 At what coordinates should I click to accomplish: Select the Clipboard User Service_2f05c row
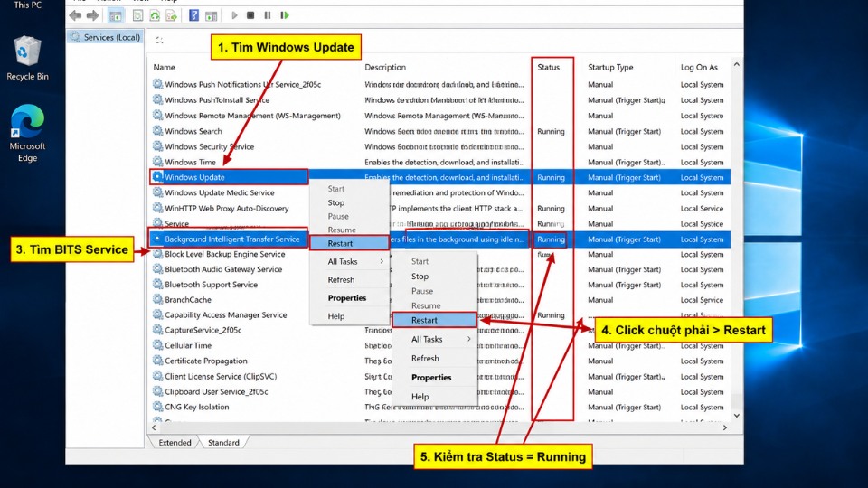[440, 391]
